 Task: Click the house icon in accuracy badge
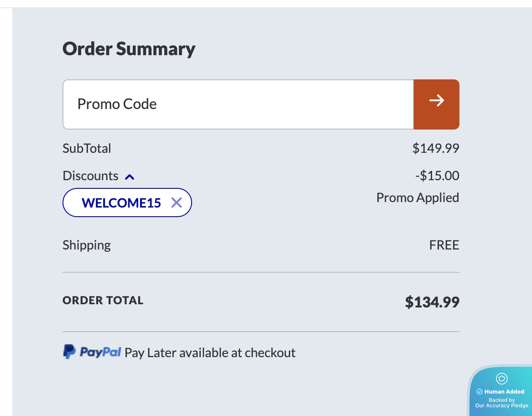pyautogui.click(x=501, y=379)
